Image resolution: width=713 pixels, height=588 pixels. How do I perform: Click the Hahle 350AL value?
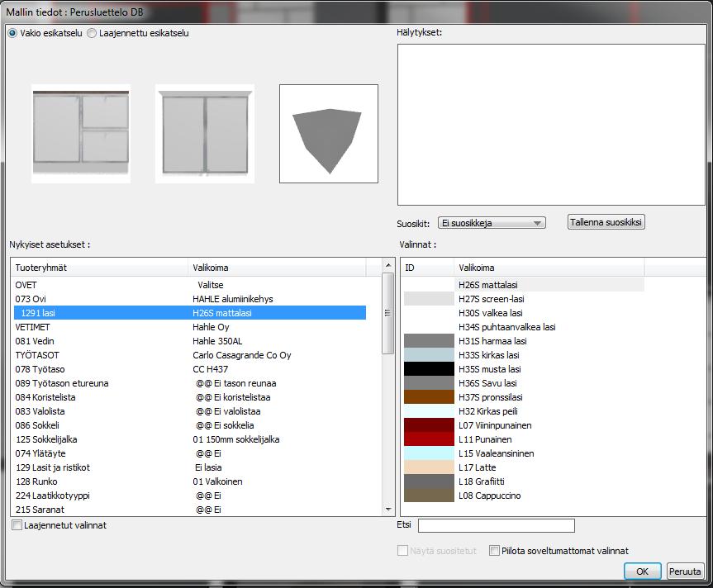(217, 341)
